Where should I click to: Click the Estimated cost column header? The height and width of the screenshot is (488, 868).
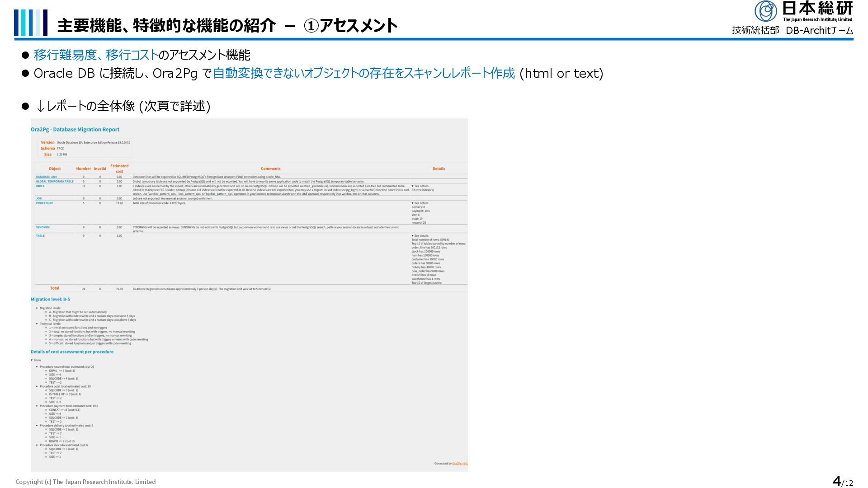click(x=119, y=169)
